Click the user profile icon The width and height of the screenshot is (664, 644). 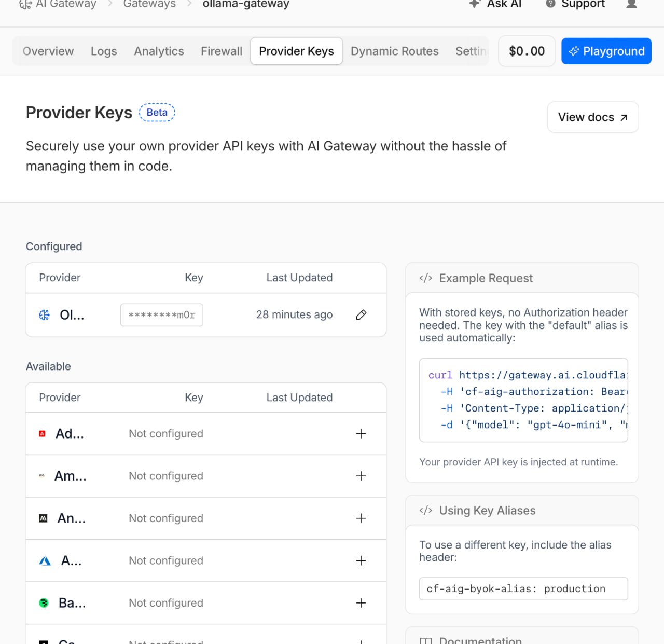click(631, 4)
